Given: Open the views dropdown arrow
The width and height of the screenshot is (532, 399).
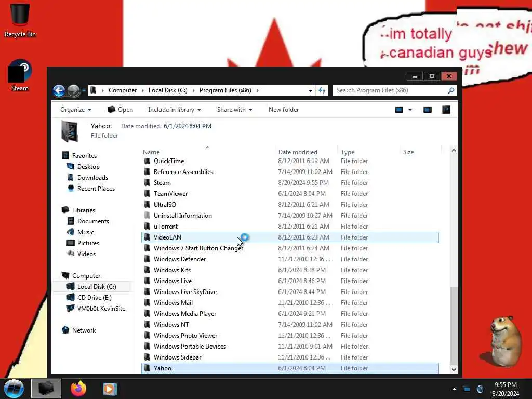Looking at the screenshot, I should coord(410,110).
